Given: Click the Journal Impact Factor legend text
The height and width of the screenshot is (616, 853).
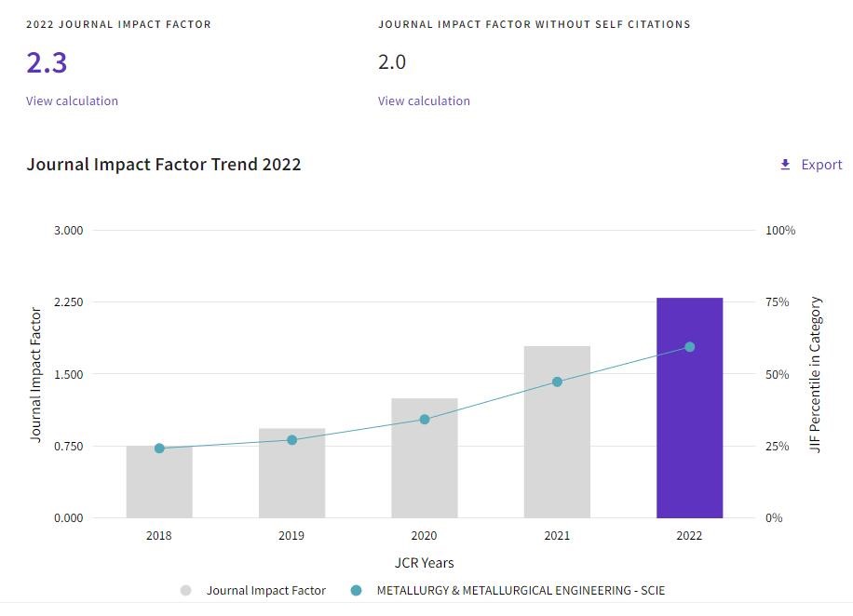Looking at the screenshot, I should [x=265, y=590].
